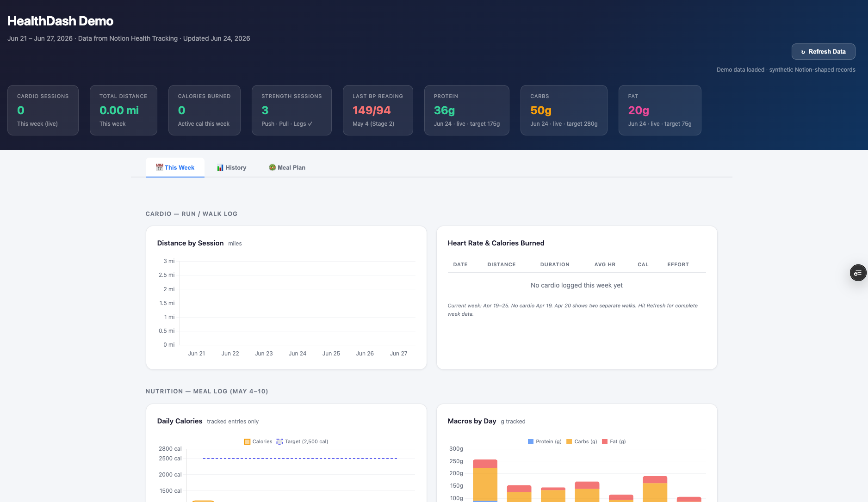Click the 'Demo data loaded' status text
Viewport: 868px width, 502px height.
tap(786, 70)
